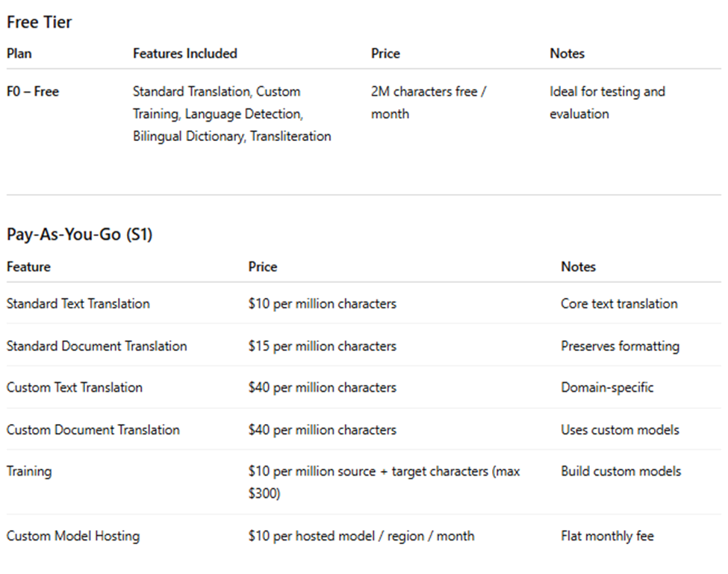Select the Feature column header
Viewport: 728px width, 574px height.
point(28,266)
